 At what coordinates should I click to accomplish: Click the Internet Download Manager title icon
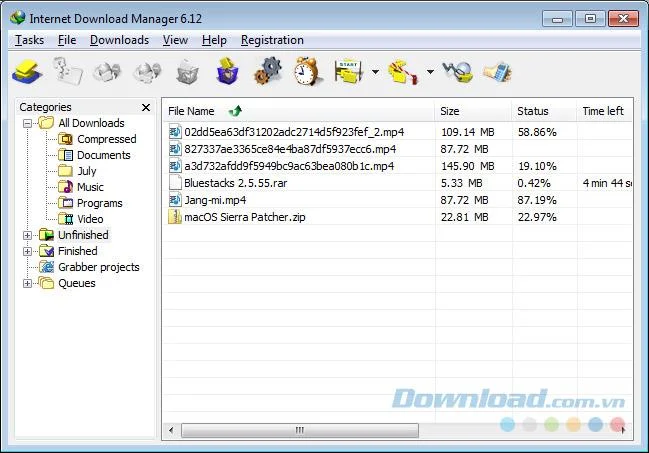point(18,18)
